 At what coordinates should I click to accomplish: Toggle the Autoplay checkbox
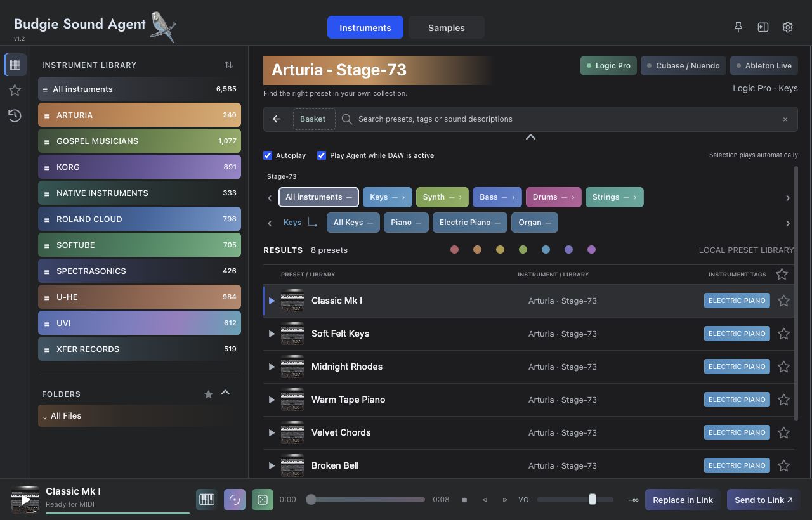click(x=268, y=155)
